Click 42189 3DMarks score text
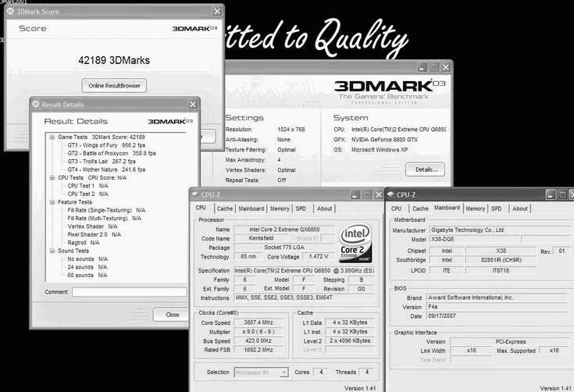574x392 pixels. 114,60
